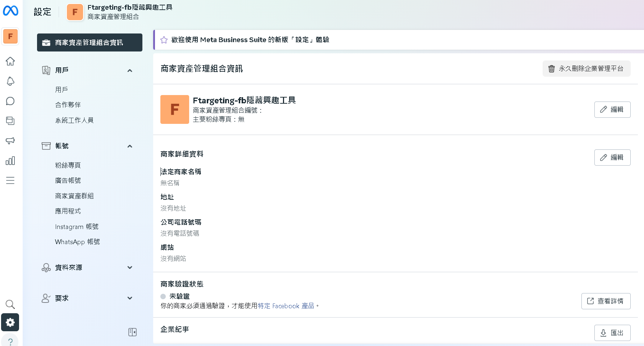
Task: Click 編輯 button beside business name
Action: pos(612,109)
